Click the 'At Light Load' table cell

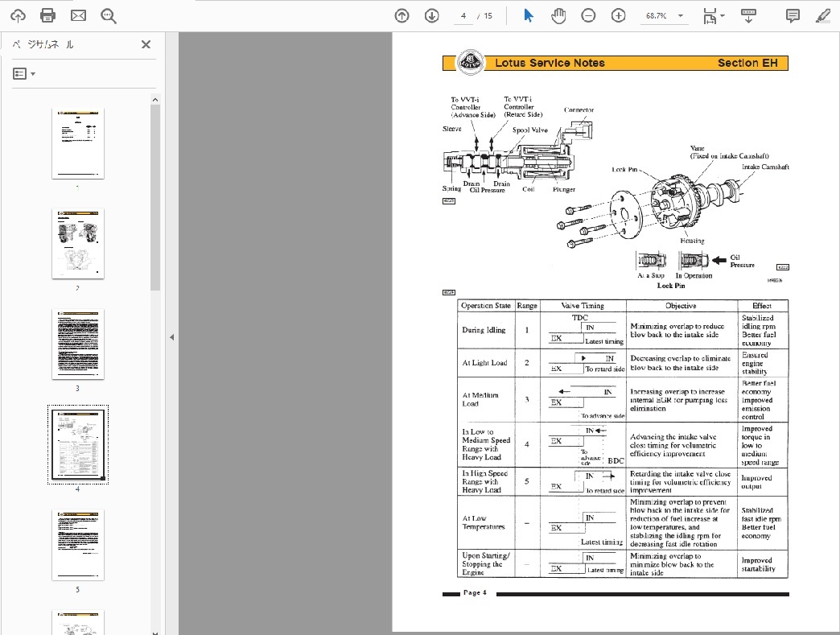tap(485, 363)
